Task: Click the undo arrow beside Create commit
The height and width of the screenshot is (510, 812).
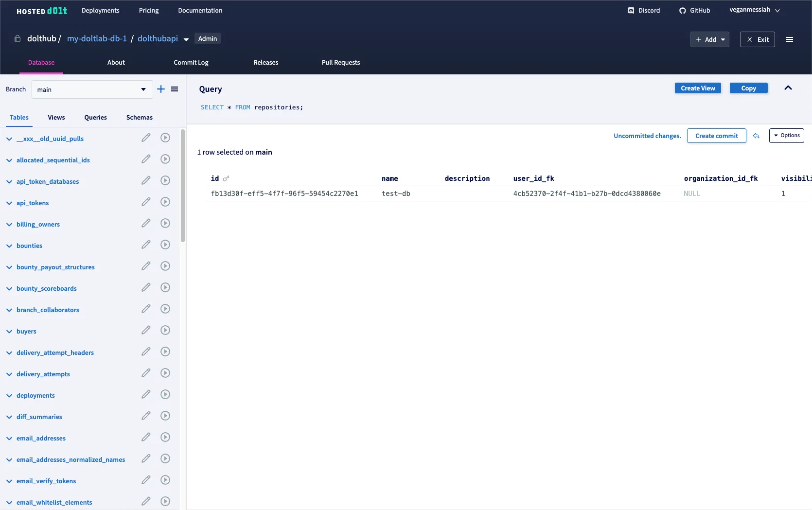Action: pos(756,136)
